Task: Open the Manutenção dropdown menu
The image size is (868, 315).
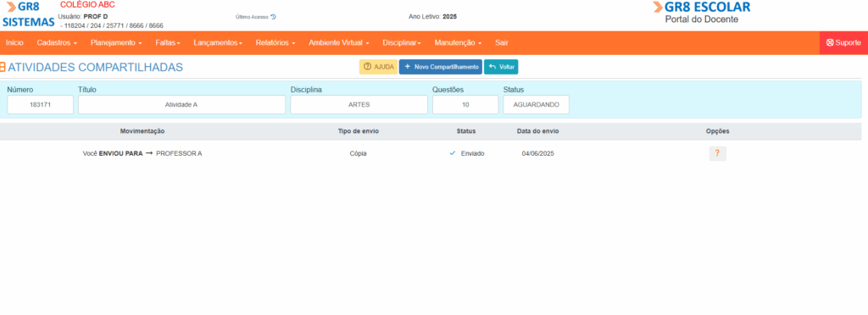Action: click(x=458, y=42)
